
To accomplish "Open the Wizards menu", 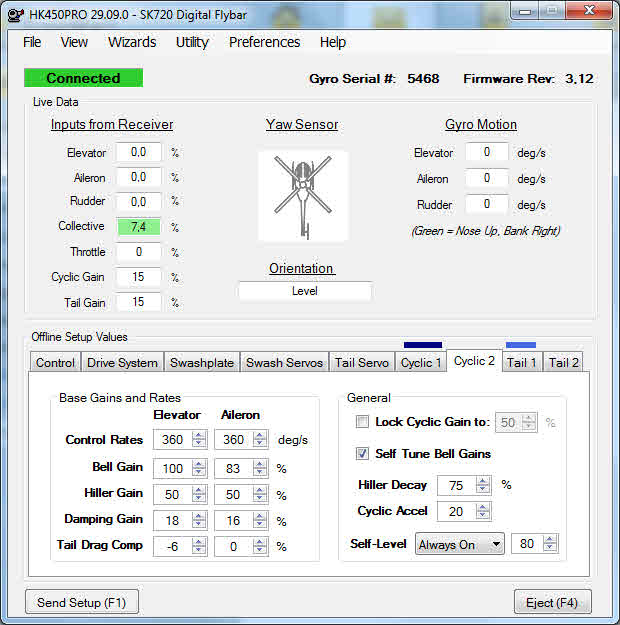I will click(x=132, y=42).
